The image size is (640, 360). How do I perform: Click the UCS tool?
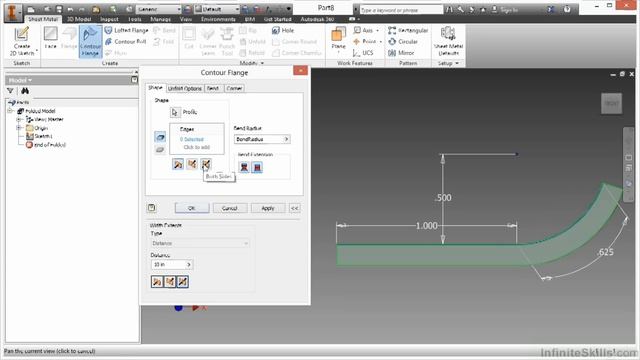363,53
